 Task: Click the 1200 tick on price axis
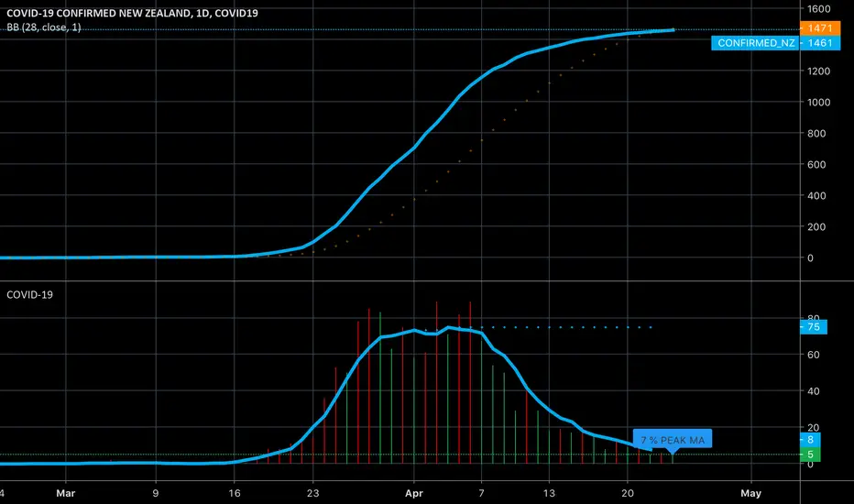(818, 71)
